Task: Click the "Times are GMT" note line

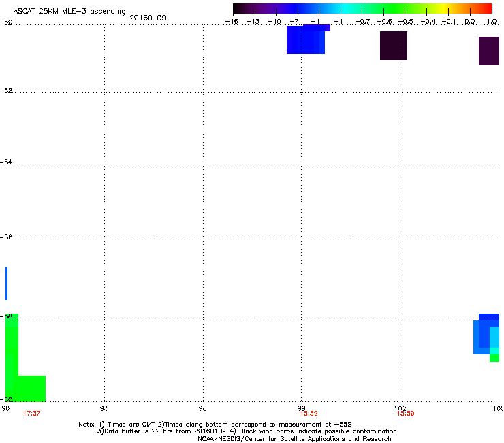Action: [215, 425]
